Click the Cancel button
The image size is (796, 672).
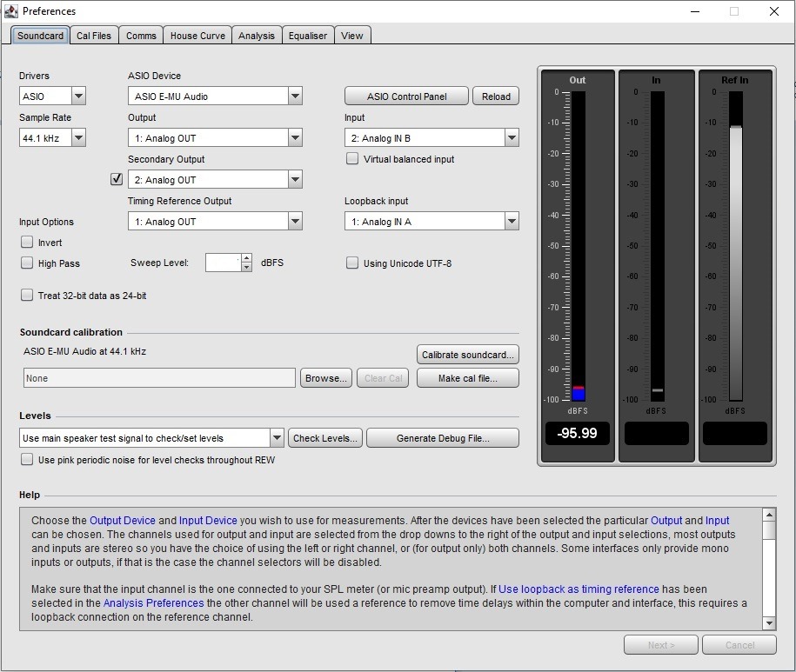click(739, 644)
